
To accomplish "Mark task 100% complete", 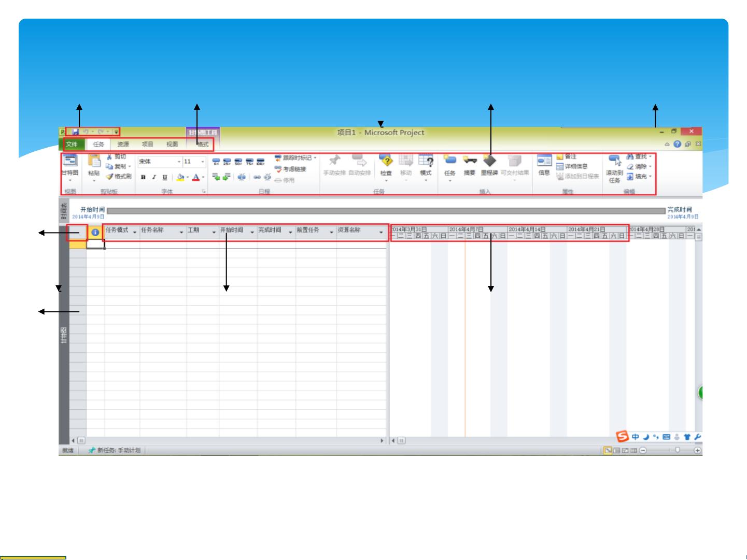I will point(260,162).
